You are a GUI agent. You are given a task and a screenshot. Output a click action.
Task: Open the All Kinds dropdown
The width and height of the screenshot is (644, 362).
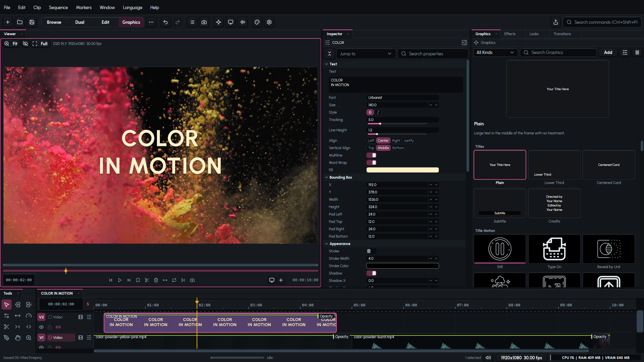tap(495, 53)
